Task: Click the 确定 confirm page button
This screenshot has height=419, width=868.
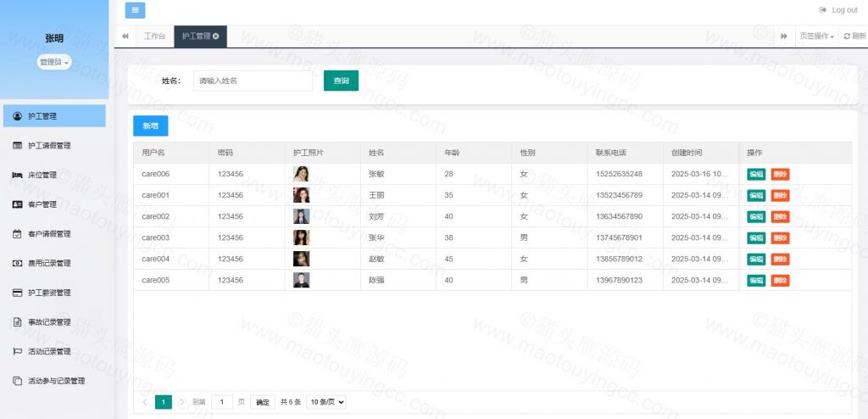Action: (263, 402)
